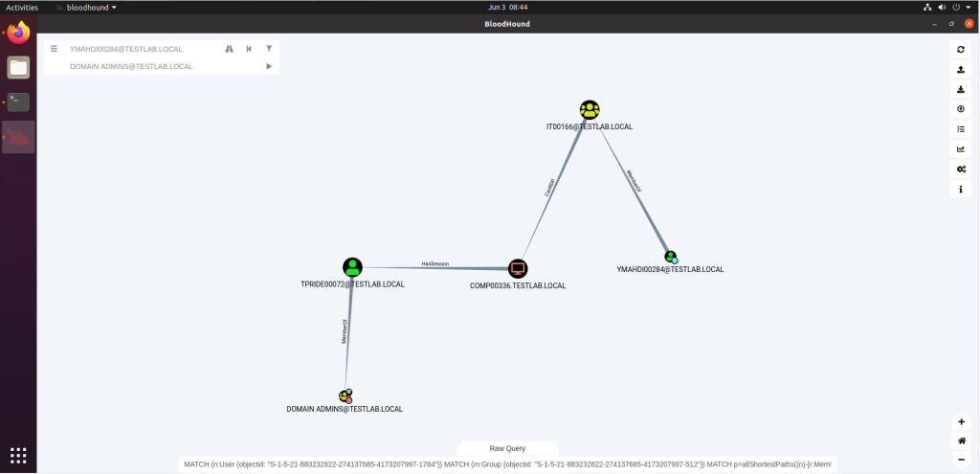Reset graph view with home button
Screen dimensions: 980x474
[961, 440]
